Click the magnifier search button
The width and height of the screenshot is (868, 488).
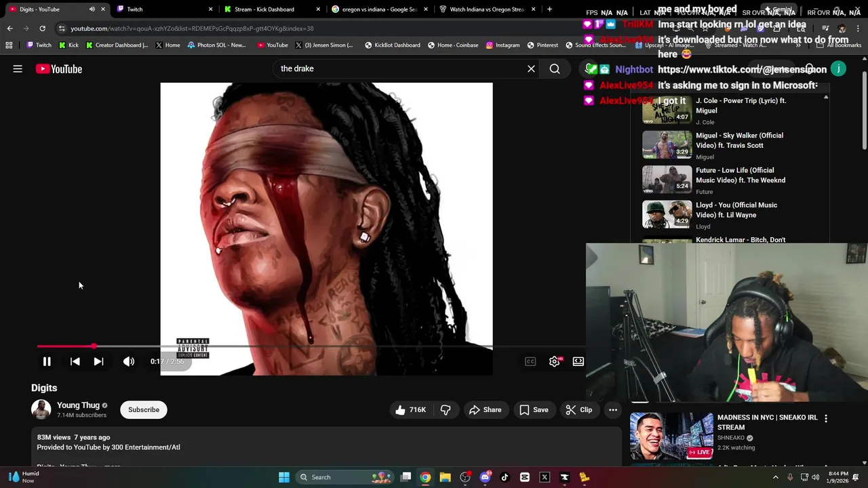pyautogui.click(x=555, y=68)
